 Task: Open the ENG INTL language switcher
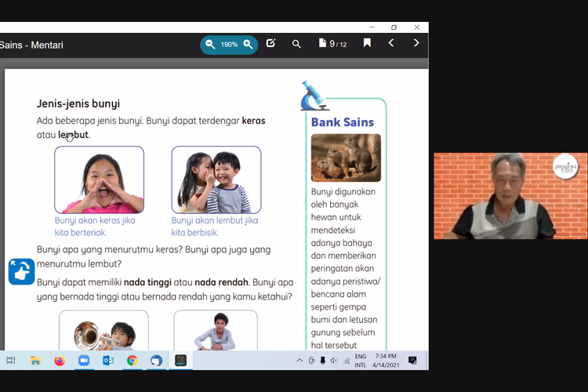[x=360, y=361]
